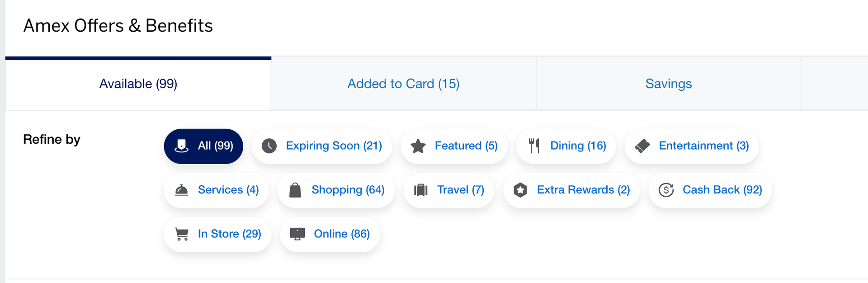This screenshot has width=868, height=283.
Task: Click the serving tray icon on All filter
Action: point(181,146)
